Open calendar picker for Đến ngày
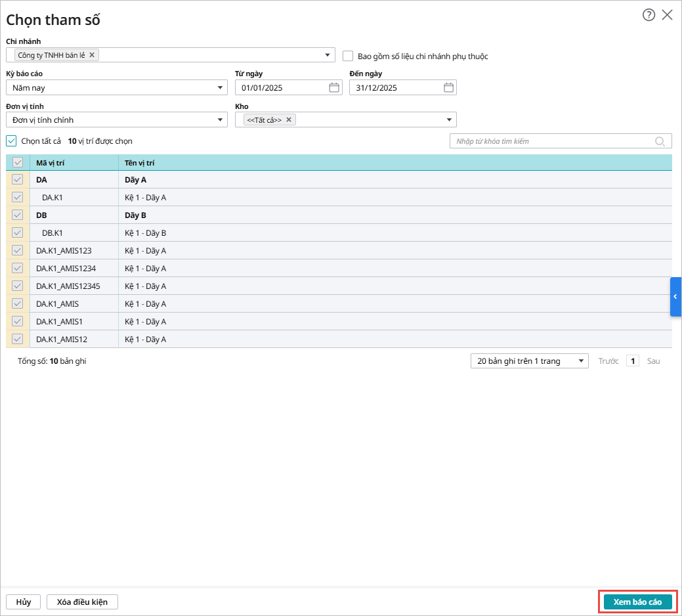The height and width of the screenshot is (616, 682). point(448,87)
